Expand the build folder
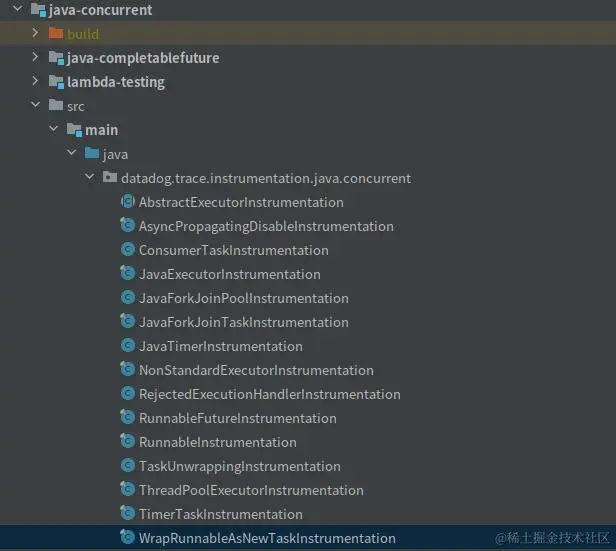 pos(35,33)
